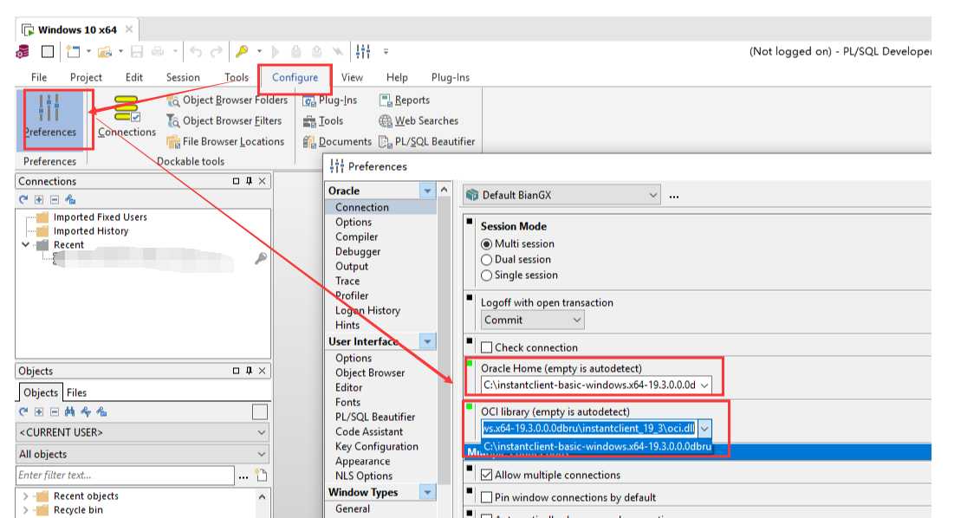The height and width of the screenshot is (518, 980).
Task: Open the Session menu
Action: tap(183, 77)
